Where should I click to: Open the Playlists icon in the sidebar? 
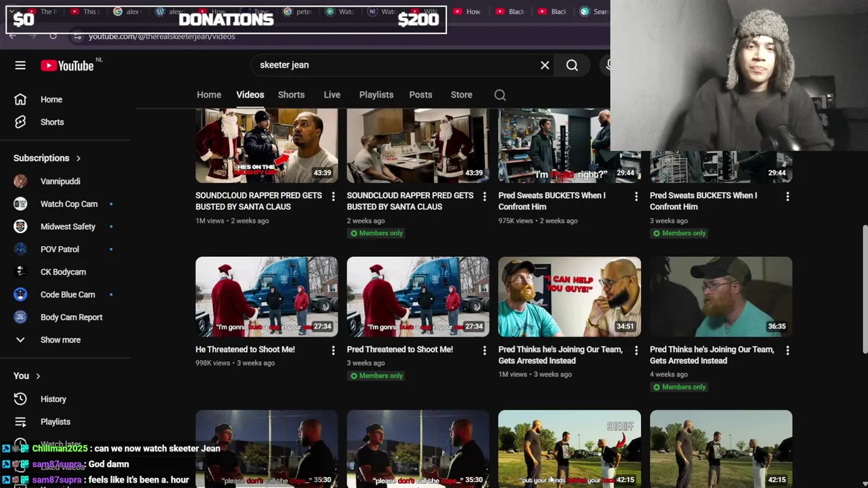coord(20,422)
